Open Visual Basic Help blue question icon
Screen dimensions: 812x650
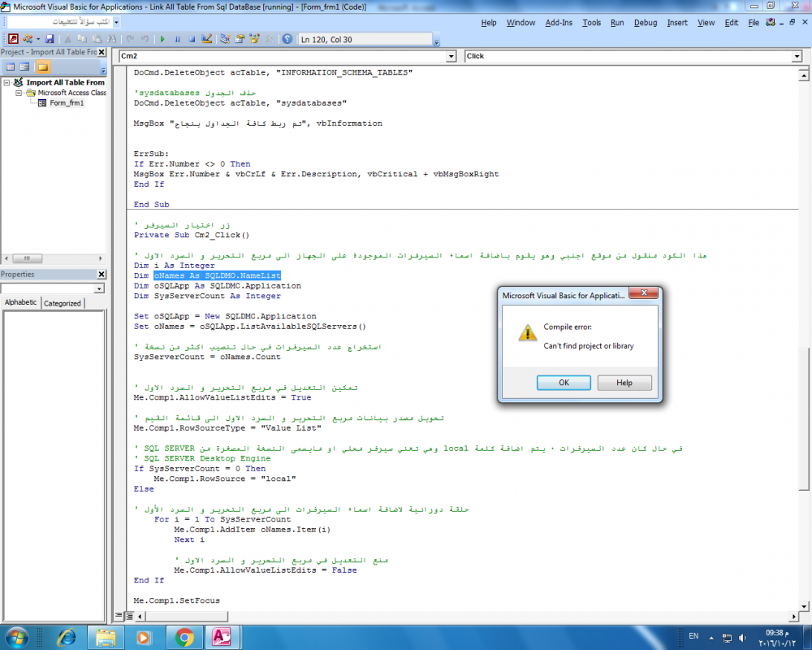(287, 39)
